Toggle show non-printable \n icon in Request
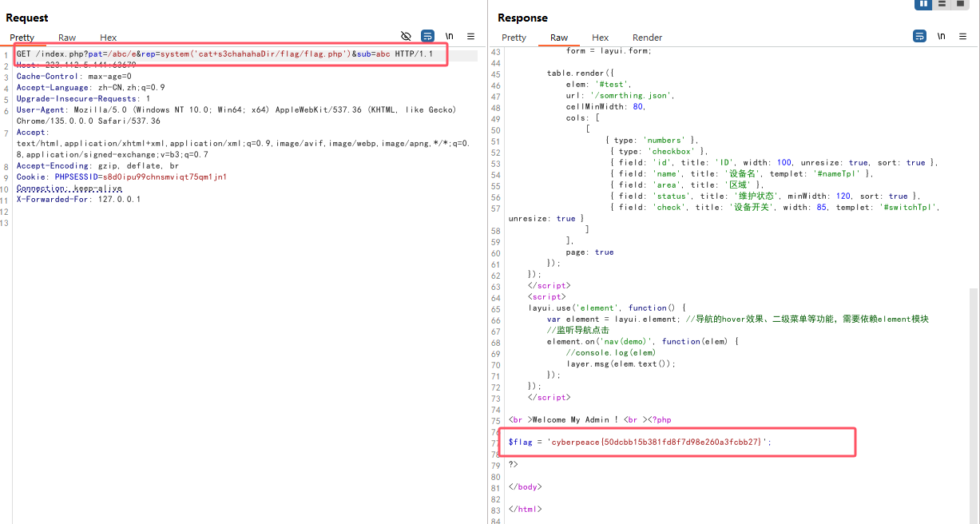The height and width of the screenshot is (524, 980). (450, 36)
